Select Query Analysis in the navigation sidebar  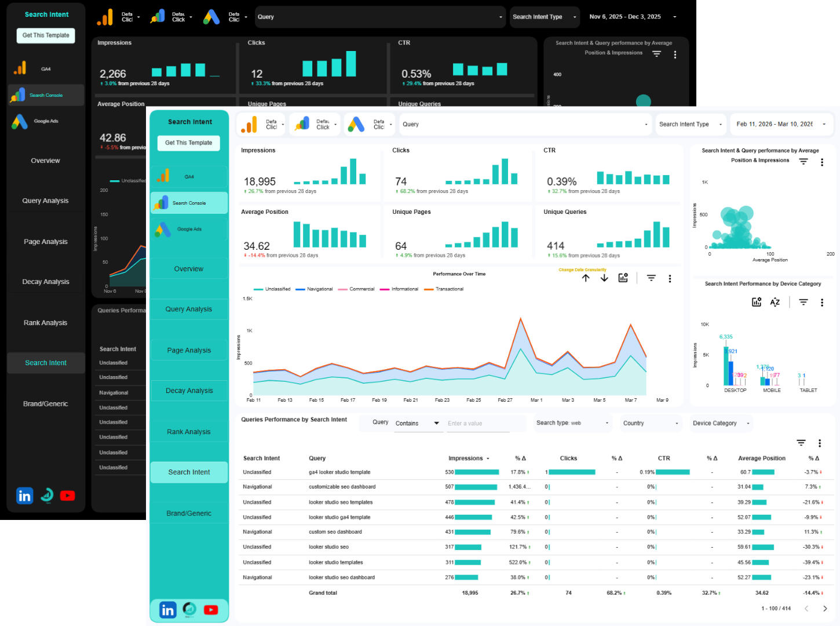pyautogui.click(x=189, y=309)
